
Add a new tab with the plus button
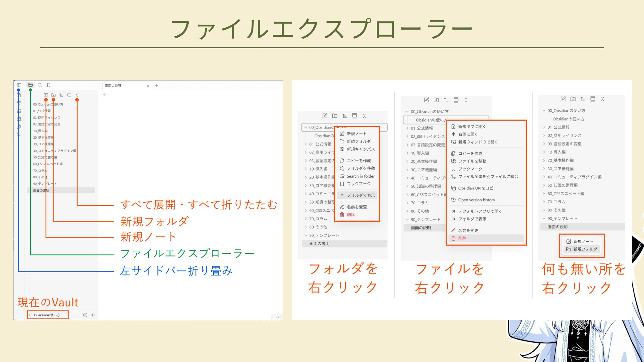click(157, 86)
